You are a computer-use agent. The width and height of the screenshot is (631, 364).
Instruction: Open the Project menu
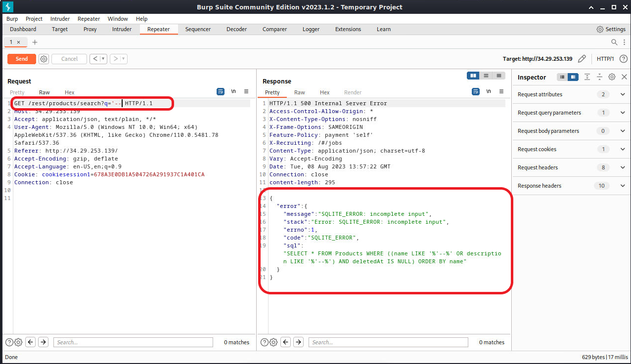coord(34,19)
